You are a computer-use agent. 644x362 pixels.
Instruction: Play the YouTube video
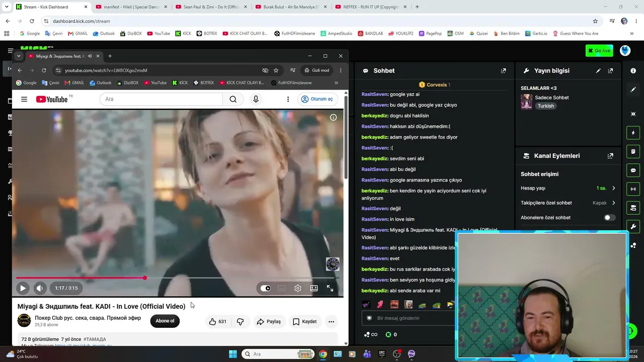[x=23, y=288]
